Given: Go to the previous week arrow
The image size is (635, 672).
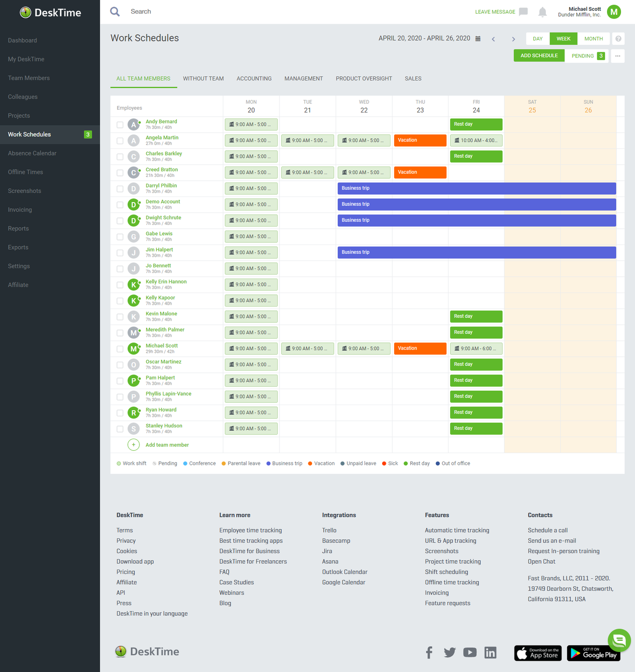Looking at the screenshot, I should tap(493, 39).
